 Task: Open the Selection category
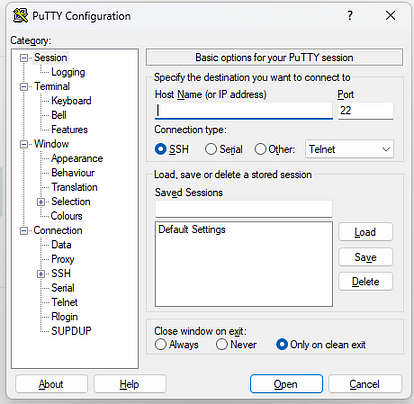pos(71,201)
